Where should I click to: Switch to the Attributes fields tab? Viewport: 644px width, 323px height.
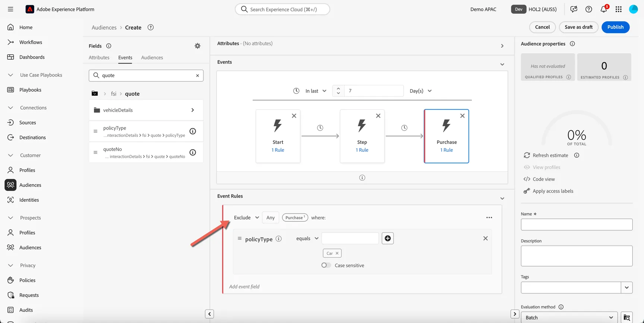(99, 58)
